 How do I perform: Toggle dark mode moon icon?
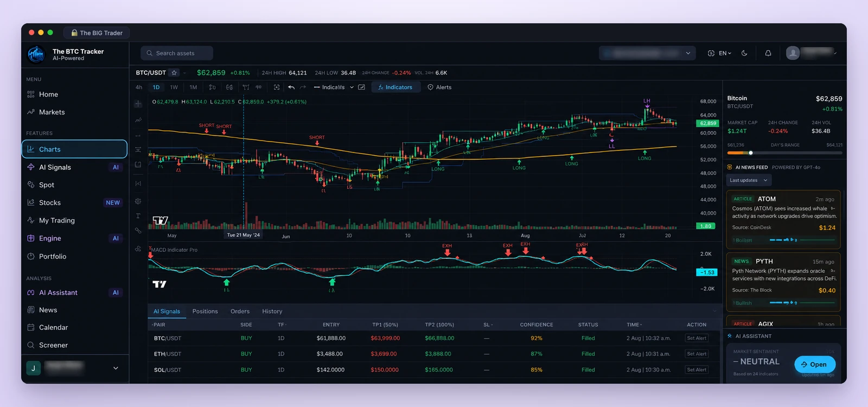click(x=744, y=53)
